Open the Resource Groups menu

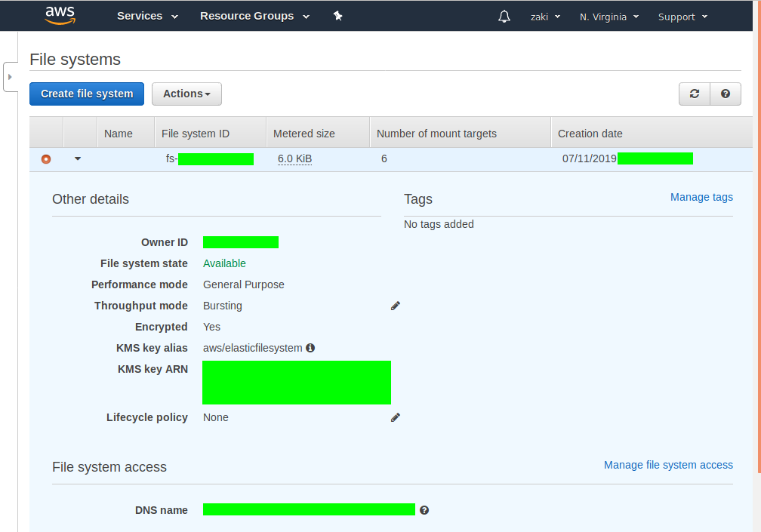click(x=255, y=16)
